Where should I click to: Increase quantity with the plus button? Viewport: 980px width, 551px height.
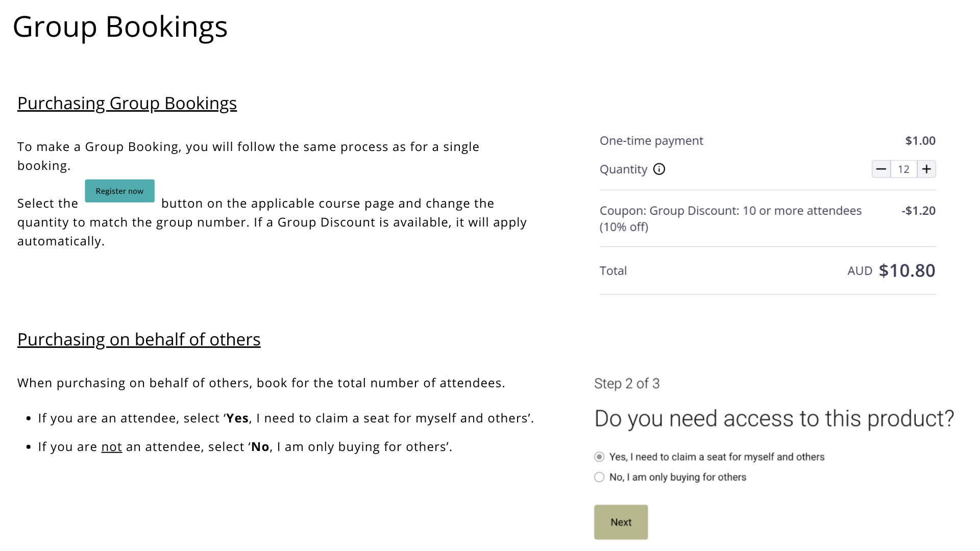[926, 169]
